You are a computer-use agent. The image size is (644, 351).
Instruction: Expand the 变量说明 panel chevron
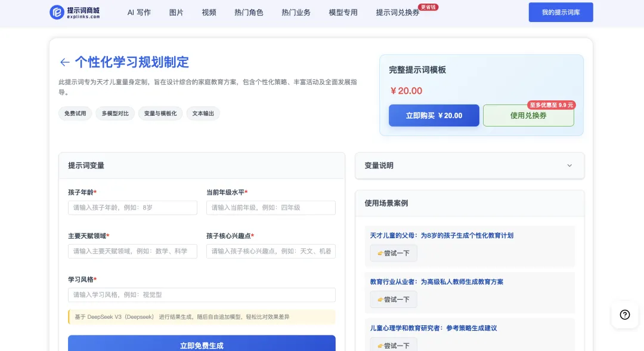coord(569,165)
